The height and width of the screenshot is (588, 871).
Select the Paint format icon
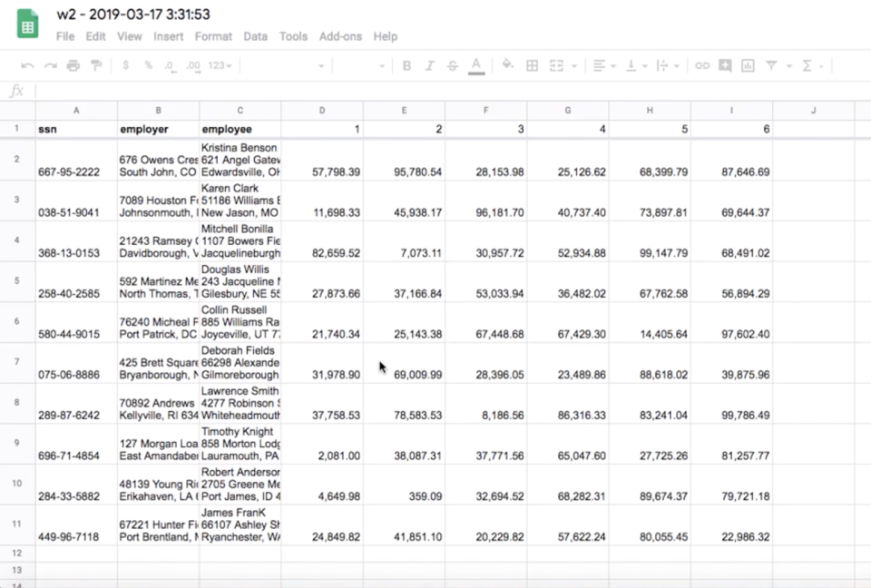[x=96, y=65]
